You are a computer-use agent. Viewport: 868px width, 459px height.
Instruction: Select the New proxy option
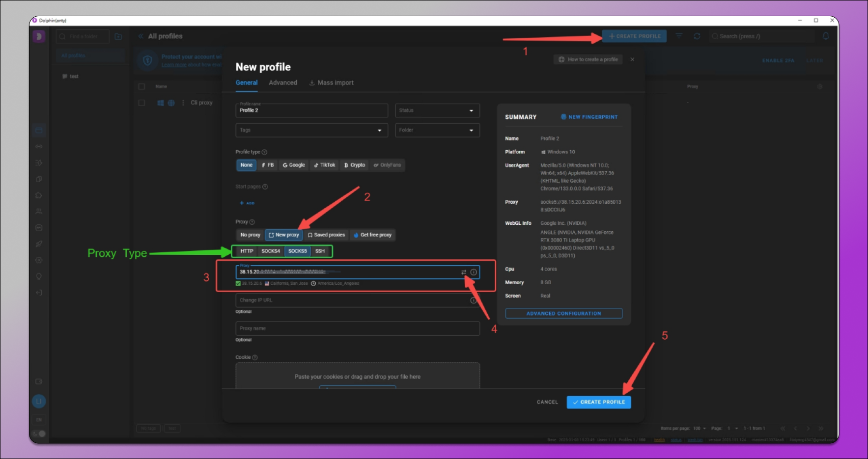point(284,235)
